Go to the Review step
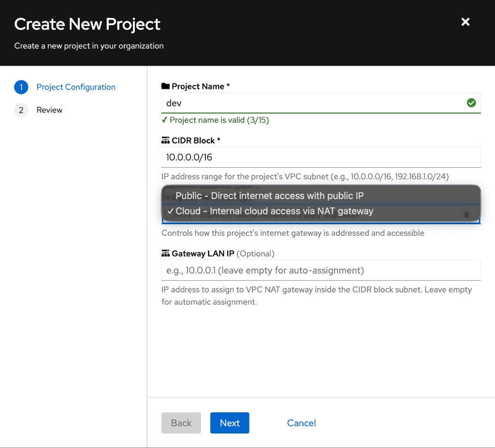Screen dimensions: 495x448 [49, 110]
